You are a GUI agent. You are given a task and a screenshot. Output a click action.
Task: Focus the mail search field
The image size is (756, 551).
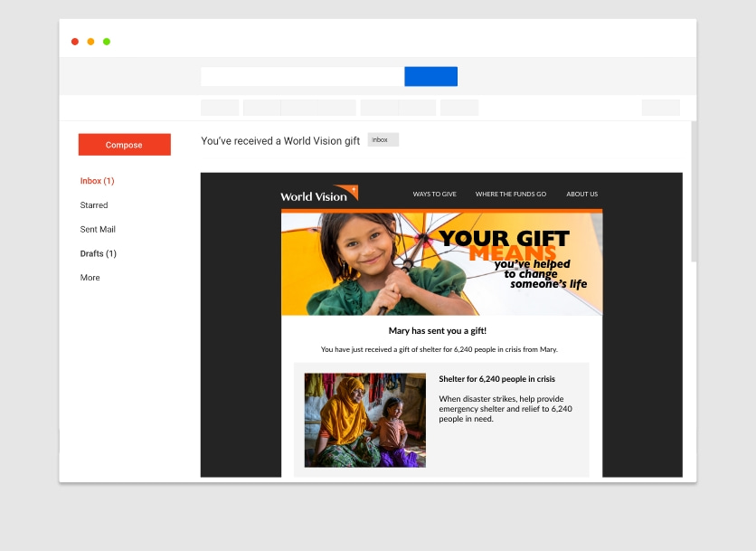pos(302,76)
